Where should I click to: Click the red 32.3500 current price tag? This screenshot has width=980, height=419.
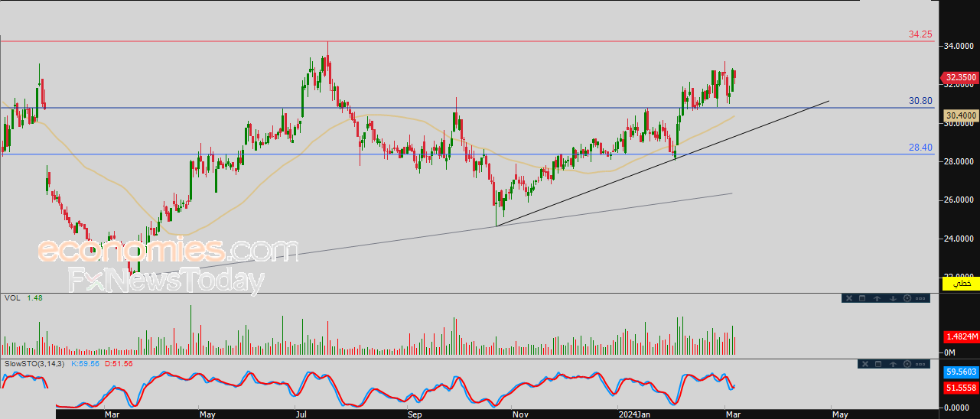point(959,77)
